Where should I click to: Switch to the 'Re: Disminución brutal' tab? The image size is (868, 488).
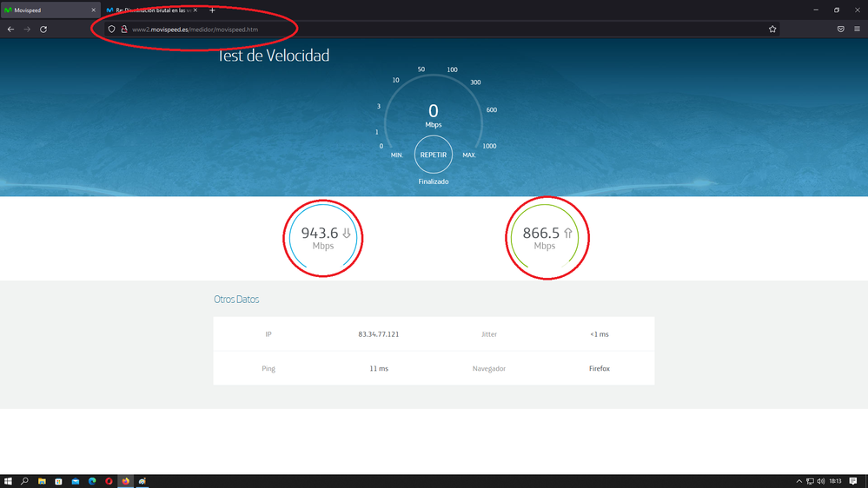click(x=148, y=10)
